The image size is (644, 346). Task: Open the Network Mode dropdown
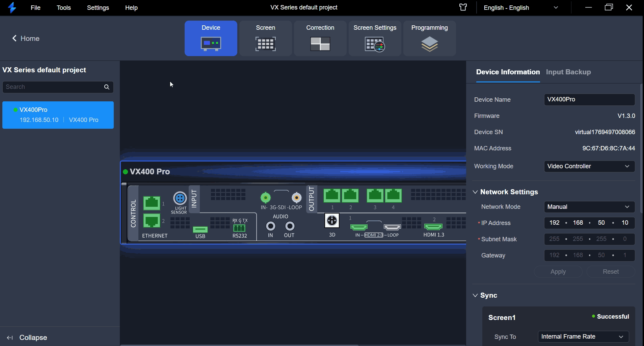coord(589,207)
